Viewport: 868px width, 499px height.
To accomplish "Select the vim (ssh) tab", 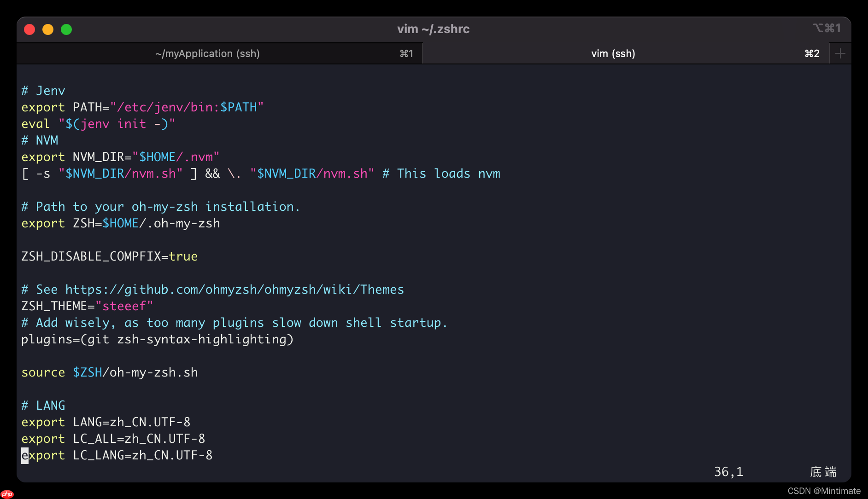I will pyautogui.click(x=613, y=53).
